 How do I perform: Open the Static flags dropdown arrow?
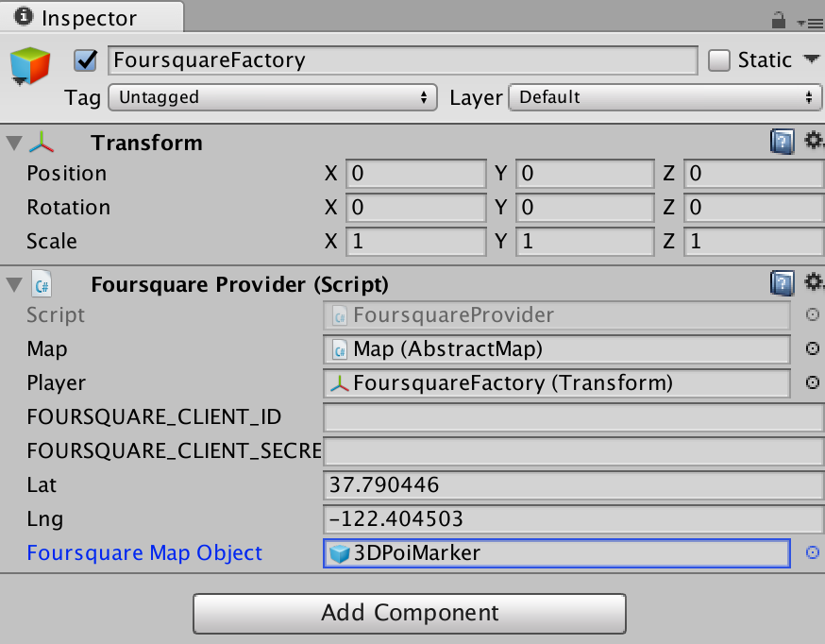click(812, 59)
